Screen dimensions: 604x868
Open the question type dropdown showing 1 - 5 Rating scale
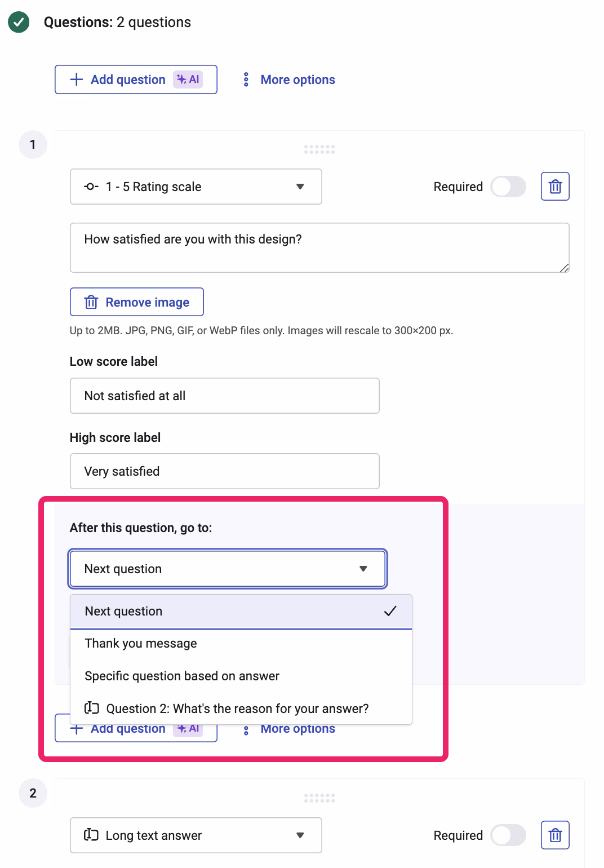(195, 186)
